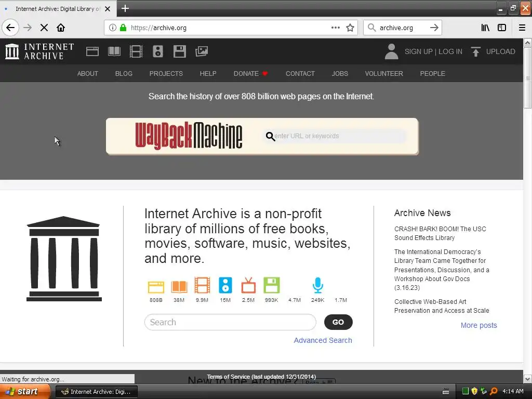Click the orange books icon 38M

coord(179,287)
